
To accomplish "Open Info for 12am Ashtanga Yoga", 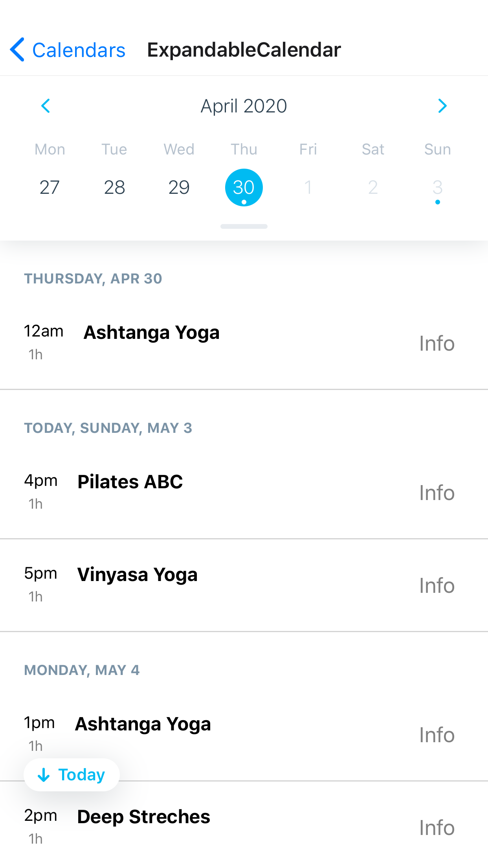I will (437, 344).
